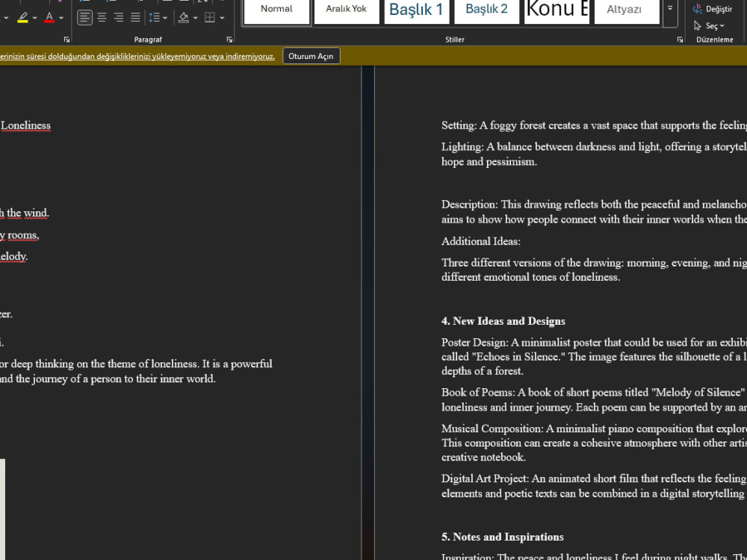The width and height of the screenshot is (747, 560).
Task: Click the Book of Poems text
Action: click(x=478, y=393)
